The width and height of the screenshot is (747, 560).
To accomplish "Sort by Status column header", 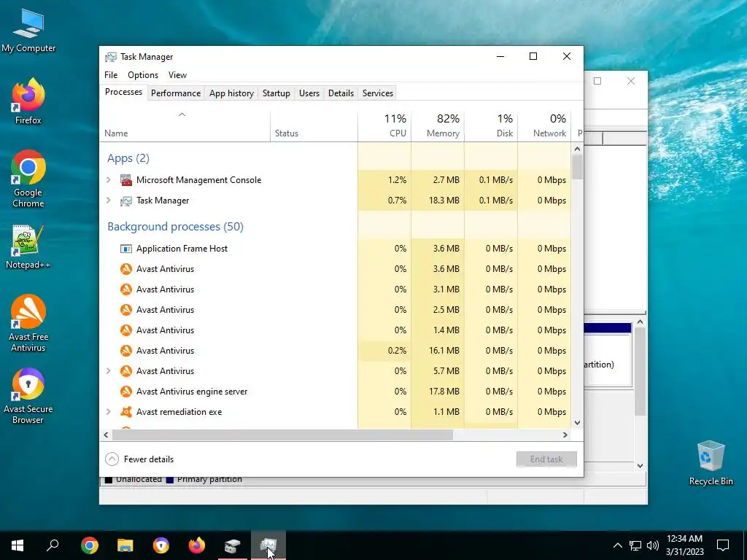I will tap(314, 126).
